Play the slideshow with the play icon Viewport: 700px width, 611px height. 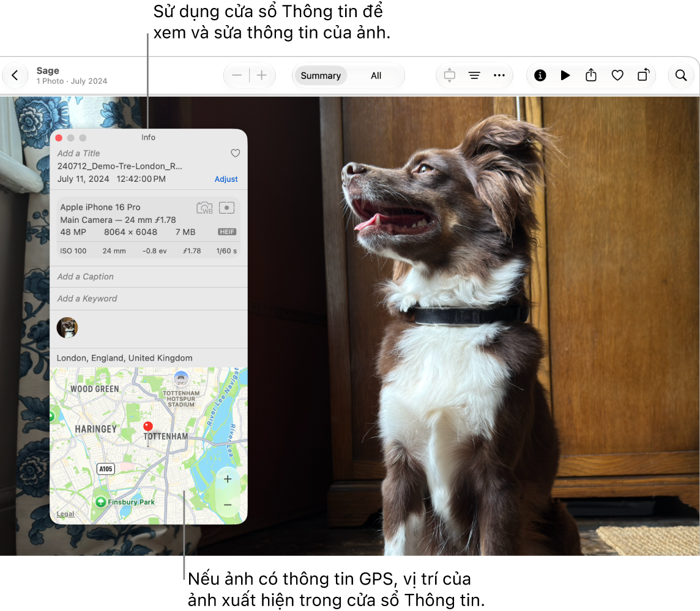565,75
